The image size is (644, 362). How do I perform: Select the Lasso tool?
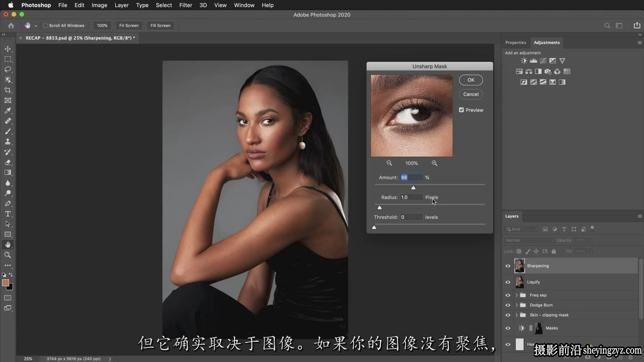pyautogui.click(x=8, y=69)
